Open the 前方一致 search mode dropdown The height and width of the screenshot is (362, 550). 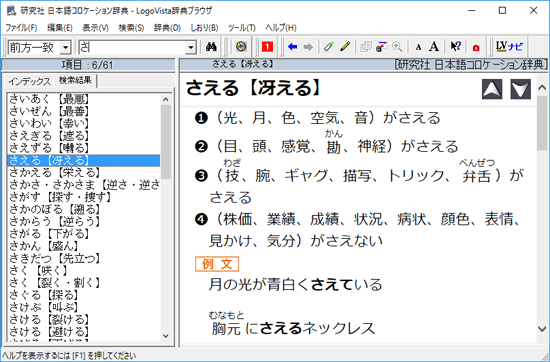(65, 47)
